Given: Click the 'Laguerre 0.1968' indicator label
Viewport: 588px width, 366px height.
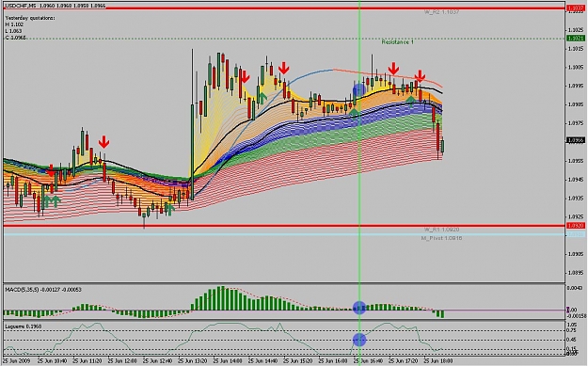Looking at the screenshot, I should click(x=24, y=326).
